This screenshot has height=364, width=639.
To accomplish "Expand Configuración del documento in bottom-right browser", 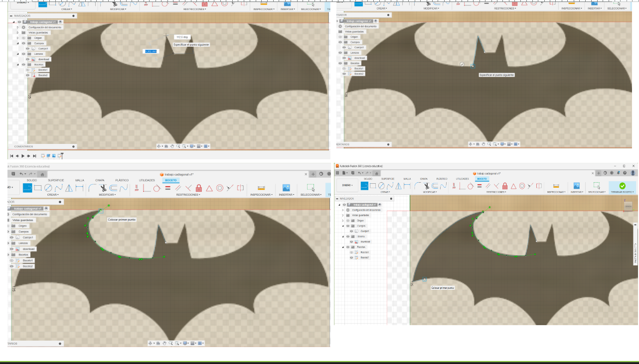I will pyautogui.click(x=343, y=210).
